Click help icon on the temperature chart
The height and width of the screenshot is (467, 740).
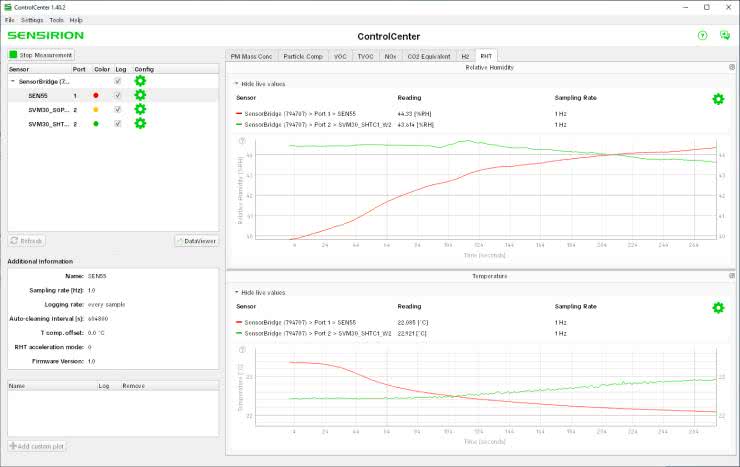242,351
